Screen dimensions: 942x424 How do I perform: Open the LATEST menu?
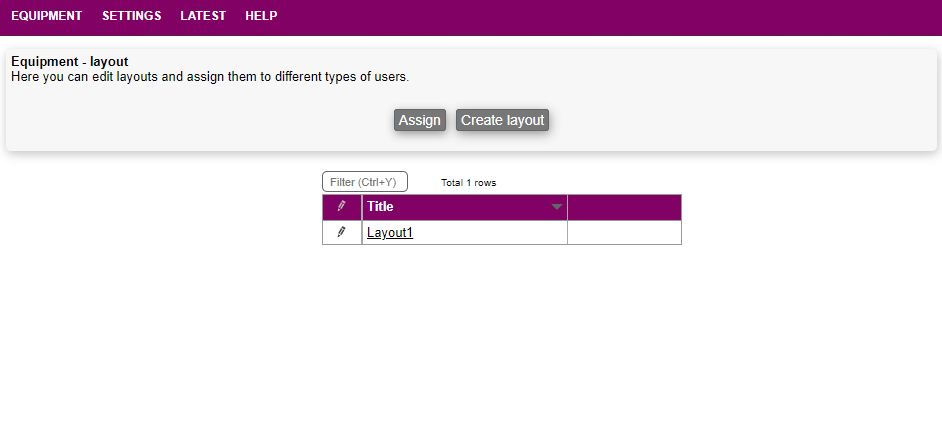click(x=203, y=16)
